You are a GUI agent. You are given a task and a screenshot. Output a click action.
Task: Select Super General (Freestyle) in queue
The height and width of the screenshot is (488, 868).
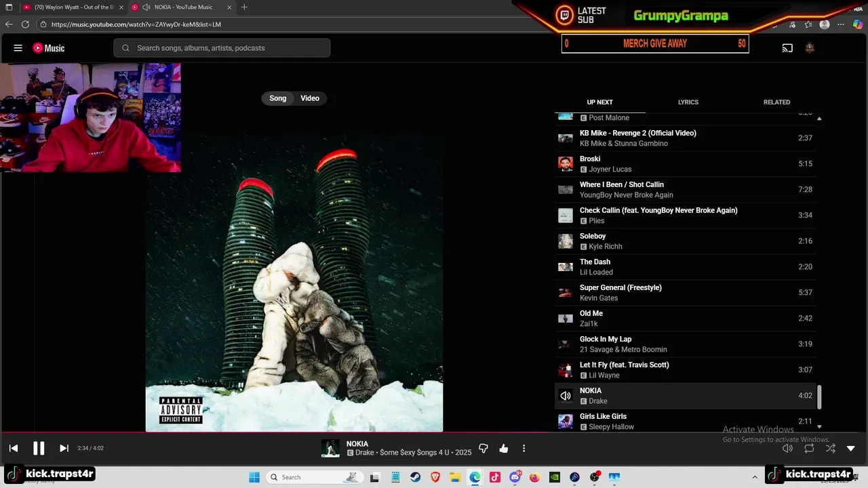[x=685, y=293]
